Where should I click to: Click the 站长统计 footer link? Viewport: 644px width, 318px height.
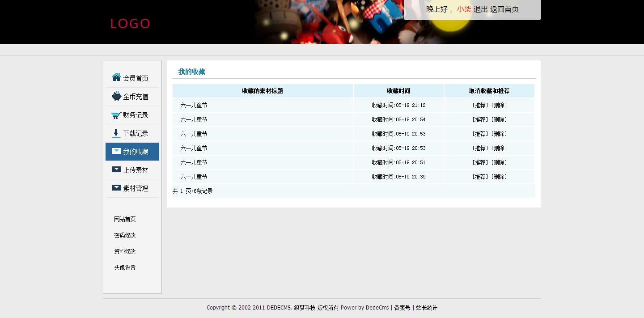[427, 308]
